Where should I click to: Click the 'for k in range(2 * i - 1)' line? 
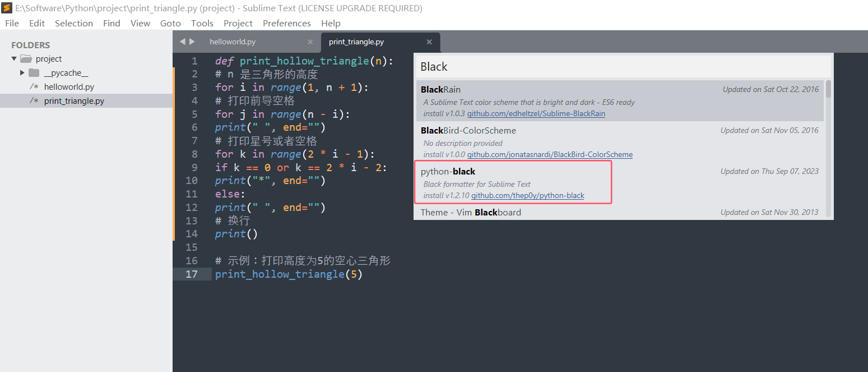pos(295,154)
